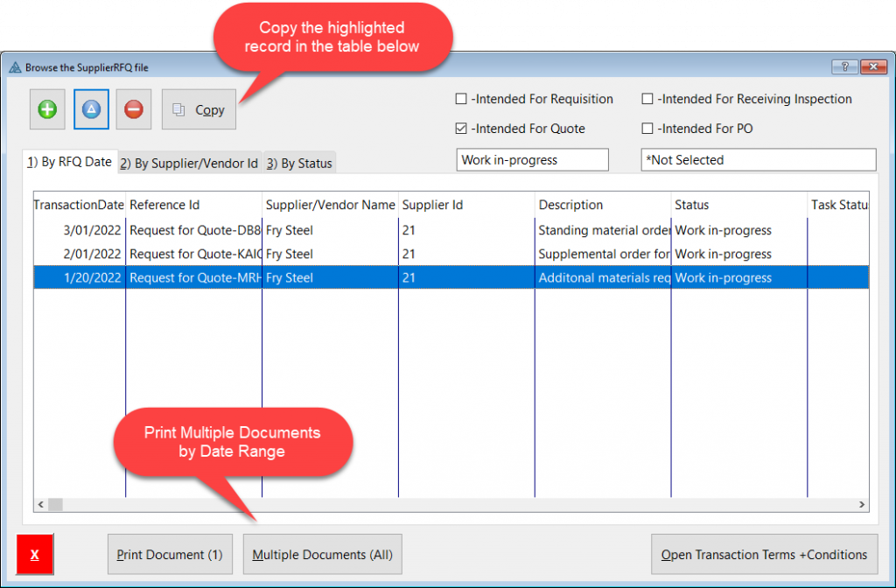The image size is (896, 588).
Task: Click the red X exit button
Action: pos(35,554)
